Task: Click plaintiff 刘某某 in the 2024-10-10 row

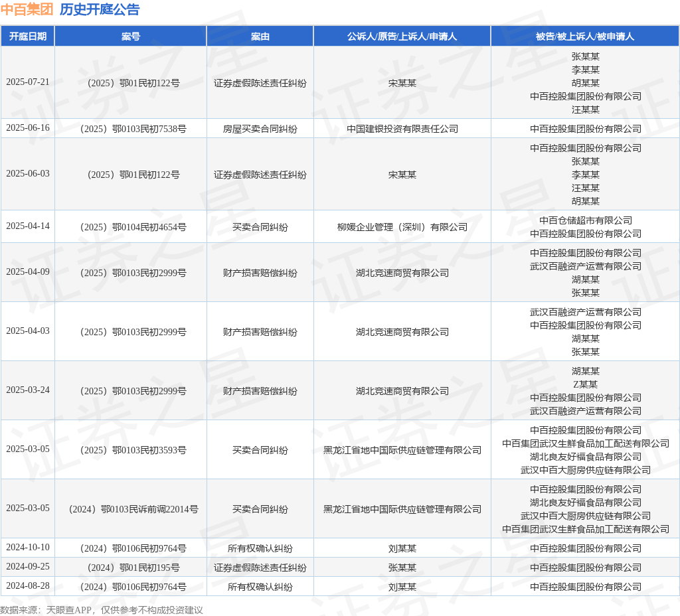Action: click(x=402, y=549)
